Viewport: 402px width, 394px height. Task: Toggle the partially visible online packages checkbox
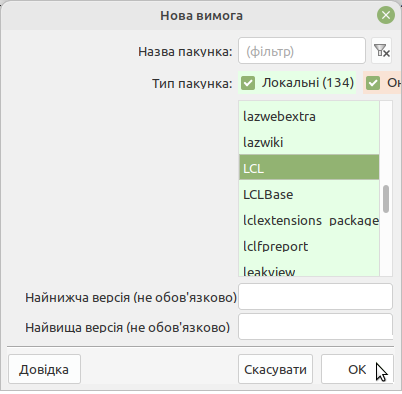coord(373,83)
